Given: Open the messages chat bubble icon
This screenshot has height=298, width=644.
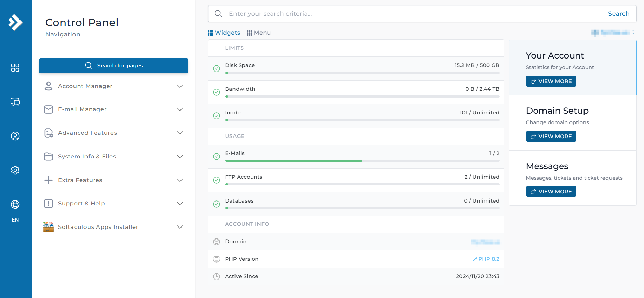Looking at the screenshot, I should click(15, 102).
